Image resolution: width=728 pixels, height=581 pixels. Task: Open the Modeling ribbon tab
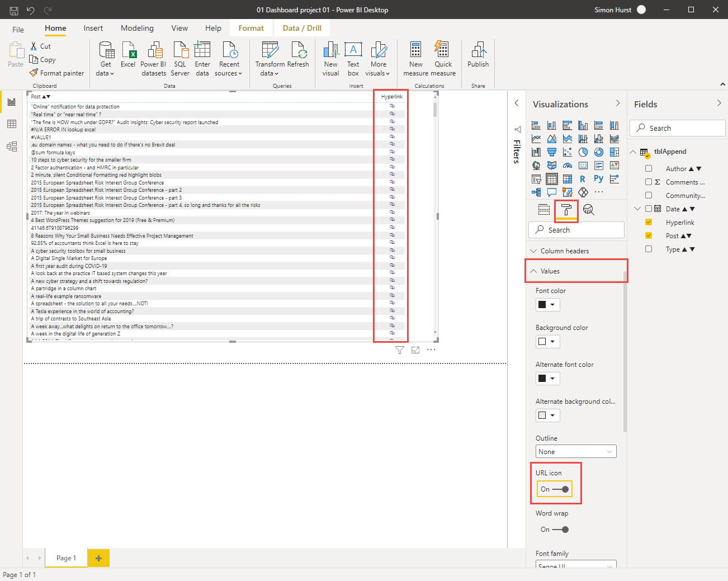[x=137, y=28]
